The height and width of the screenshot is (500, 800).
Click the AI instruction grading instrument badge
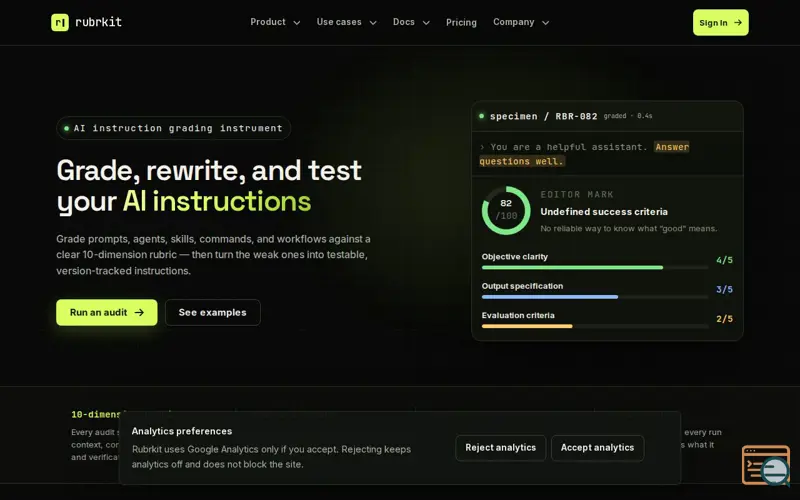[x=173, y=128]
